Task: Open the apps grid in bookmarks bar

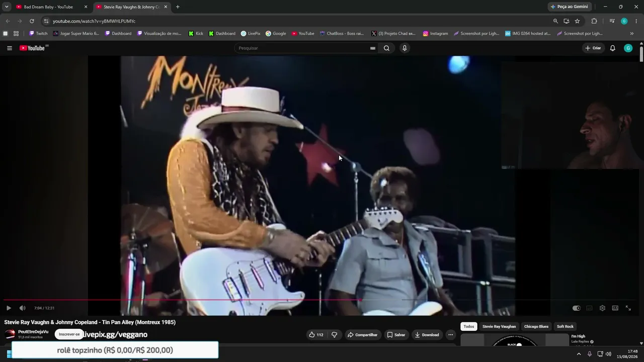Action: (x=16, y=34)
